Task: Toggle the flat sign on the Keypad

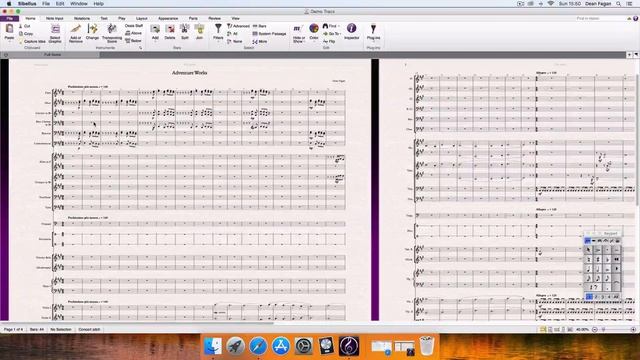Action: tap(607, 259)
